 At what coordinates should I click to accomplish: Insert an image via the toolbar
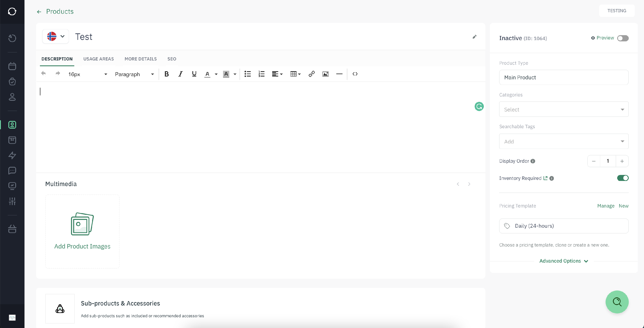coord(325,74)
